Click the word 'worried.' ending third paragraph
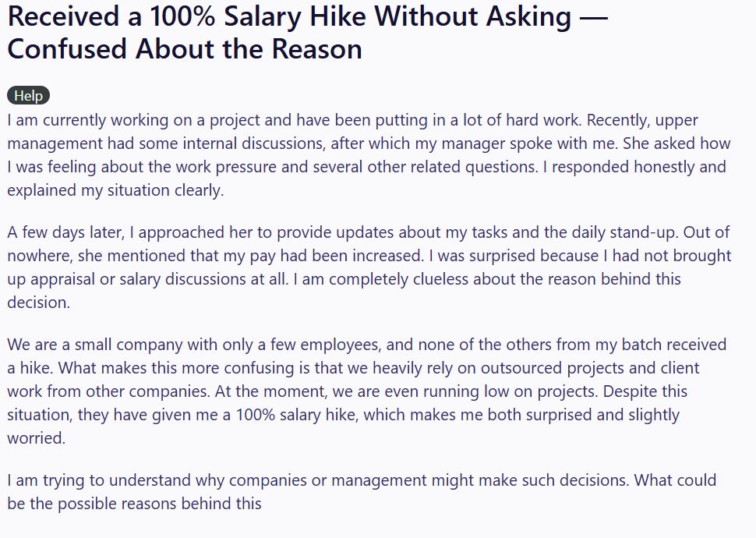Viewport: 756px width, 538px height. [37, 438]
